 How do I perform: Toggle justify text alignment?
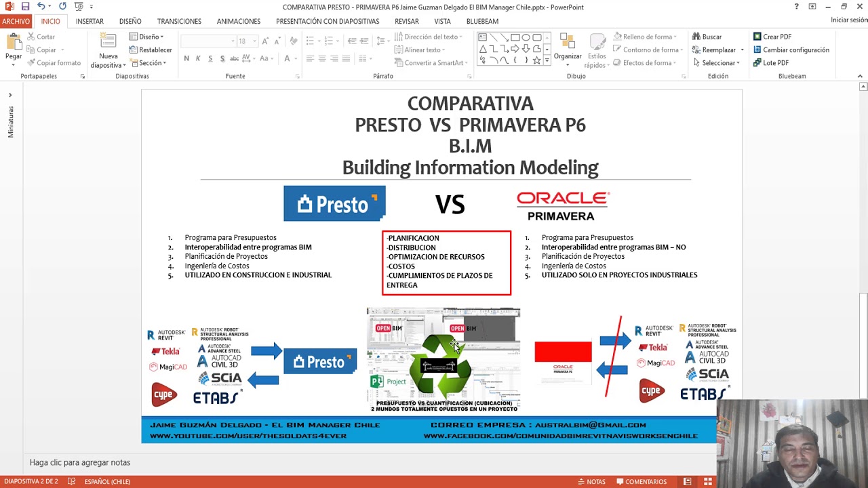pyautogui.click(x=347, y=58)
